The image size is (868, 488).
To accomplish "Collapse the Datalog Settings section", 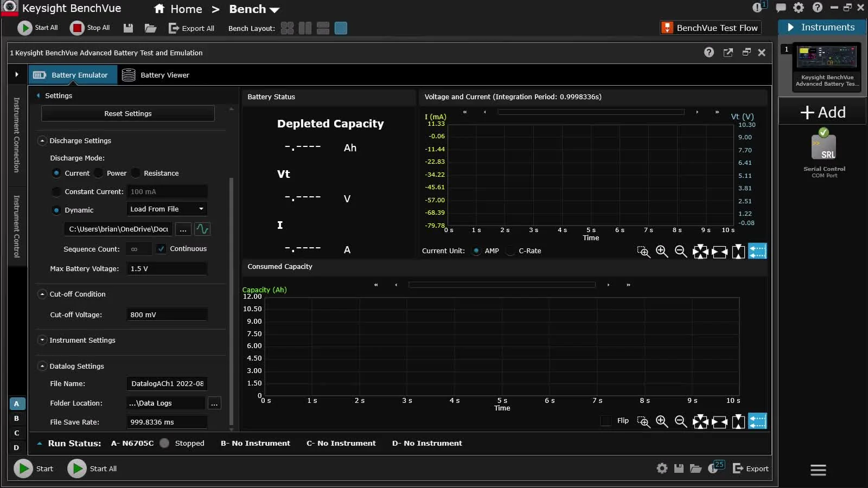I will click(42, 366).
